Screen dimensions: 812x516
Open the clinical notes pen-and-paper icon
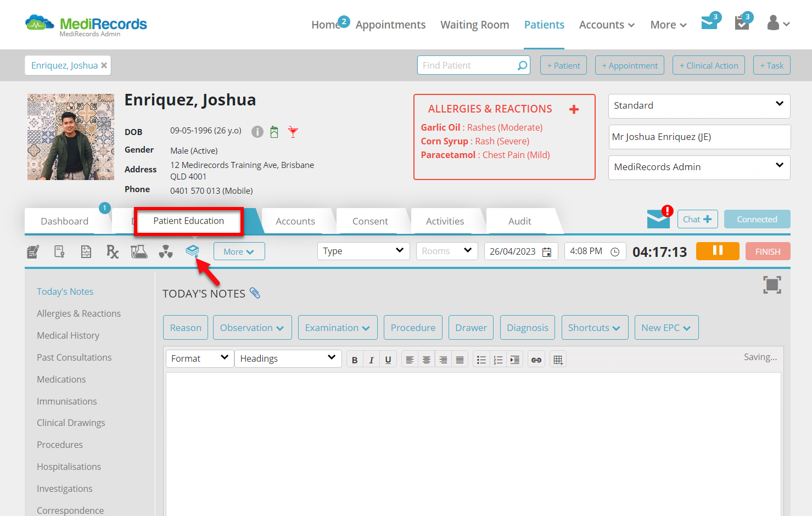pos(33,251)
